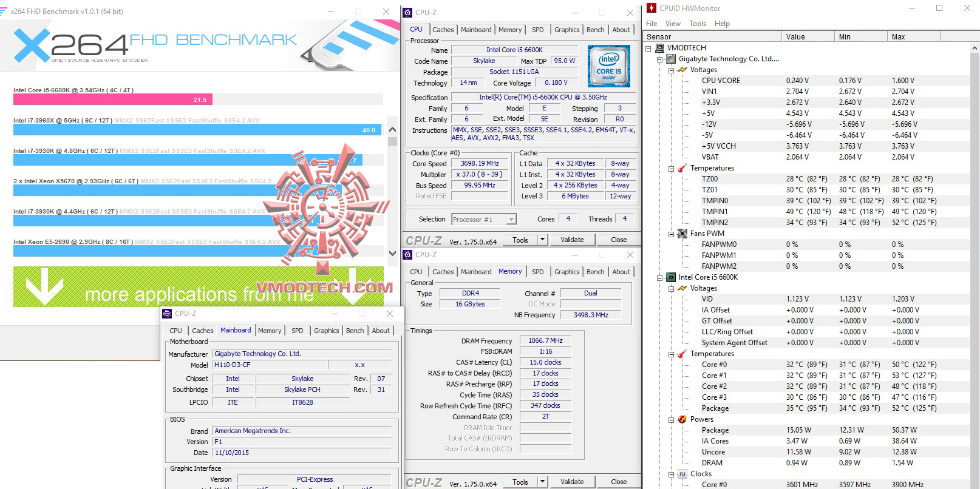Open About tab in CPU-Z Mainboard window
Viewport: 980px width, 489px height.
click(x=381, y=331)
